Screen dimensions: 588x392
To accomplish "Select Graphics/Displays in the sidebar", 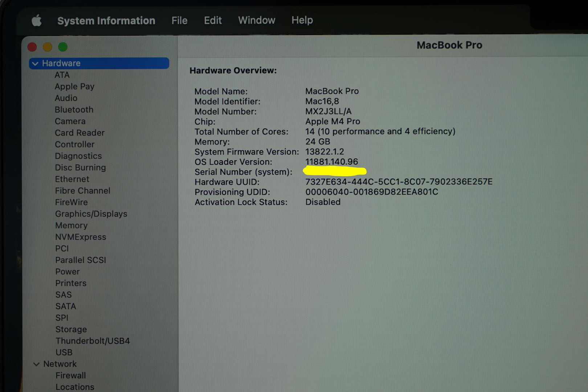I will pos(91,214).
